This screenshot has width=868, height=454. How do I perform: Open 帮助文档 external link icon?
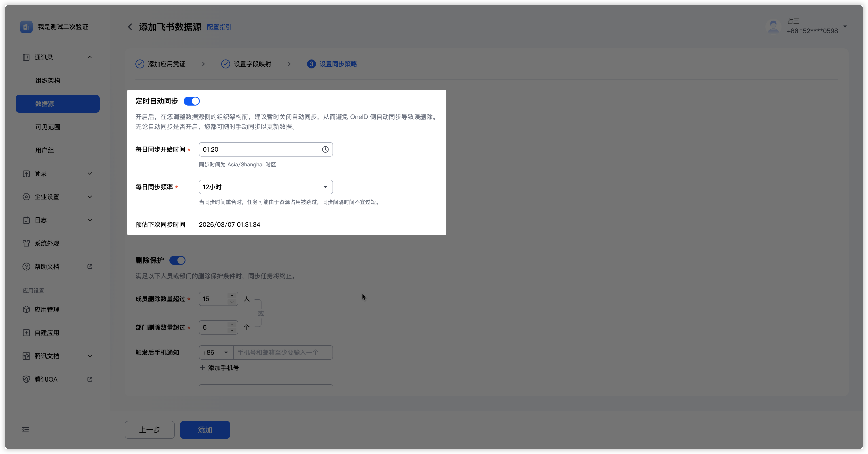click(x=90, y=266)
